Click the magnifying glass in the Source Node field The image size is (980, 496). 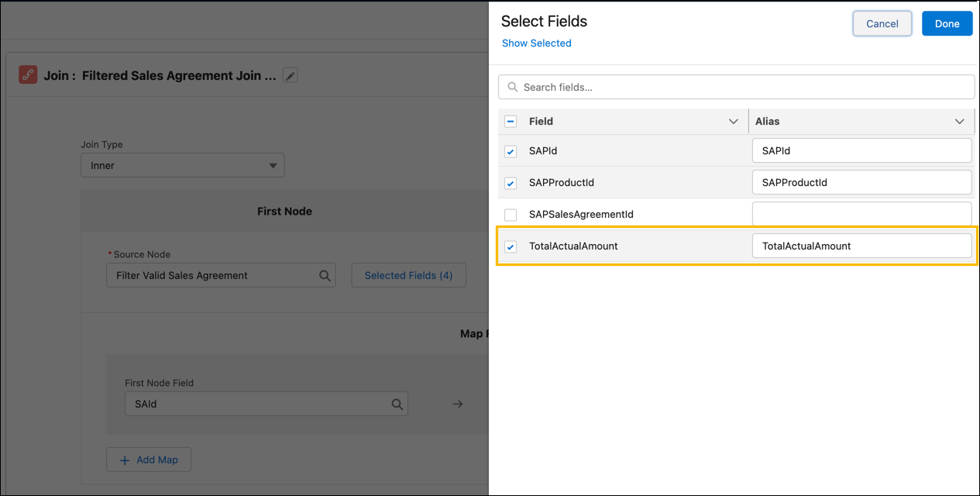323,275
